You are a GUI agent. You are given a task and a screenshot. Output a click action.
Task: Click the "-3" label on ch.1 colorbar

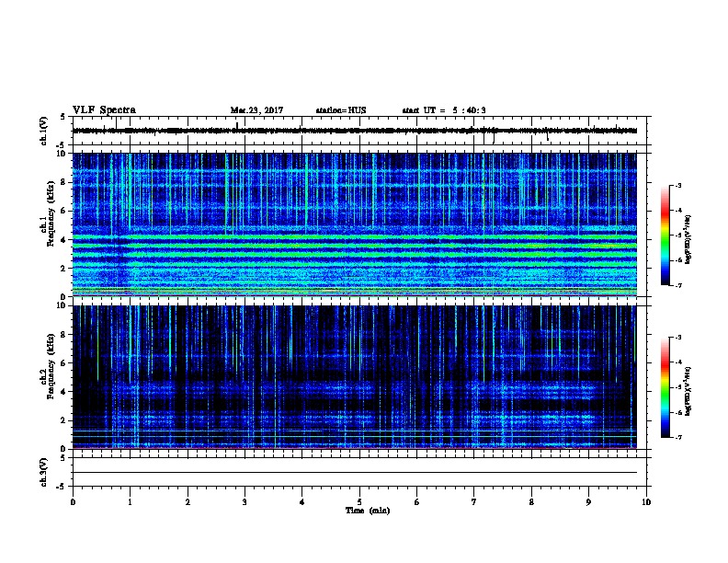(677, 186)
